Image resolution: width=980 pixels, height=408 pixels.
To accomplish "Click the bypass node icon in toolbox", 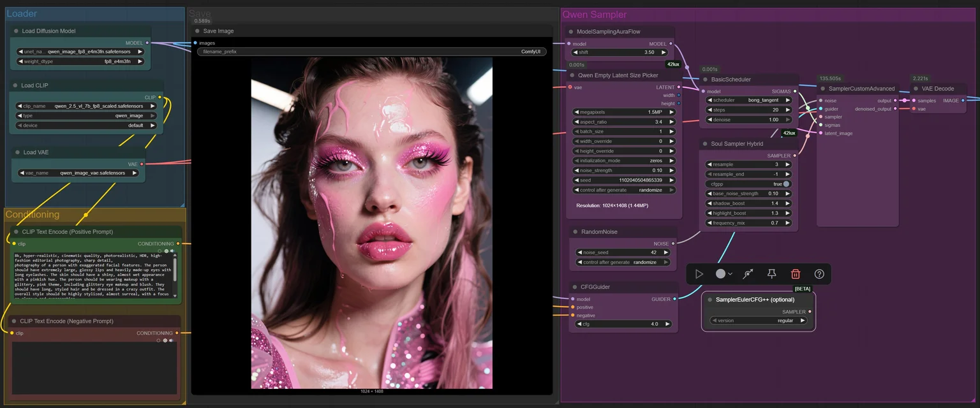I will click(748, 273).
